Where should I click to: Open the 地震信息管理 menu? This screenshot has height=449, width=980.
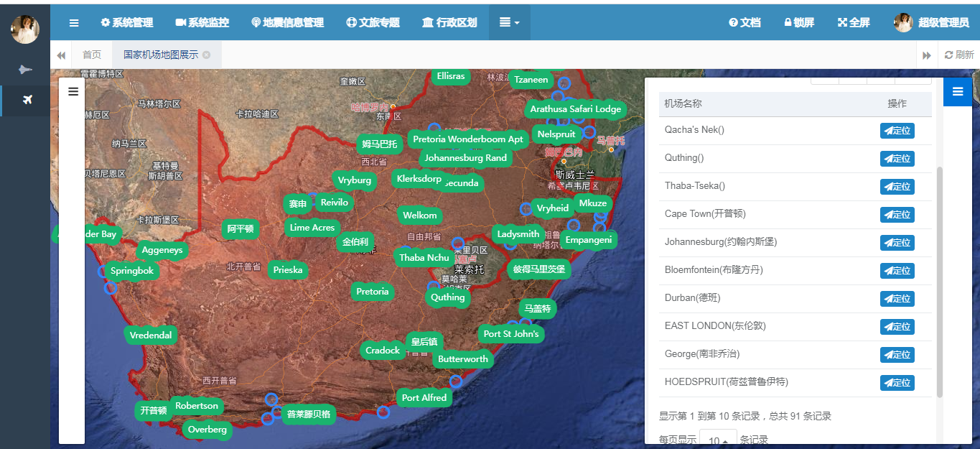pos(288,23)
